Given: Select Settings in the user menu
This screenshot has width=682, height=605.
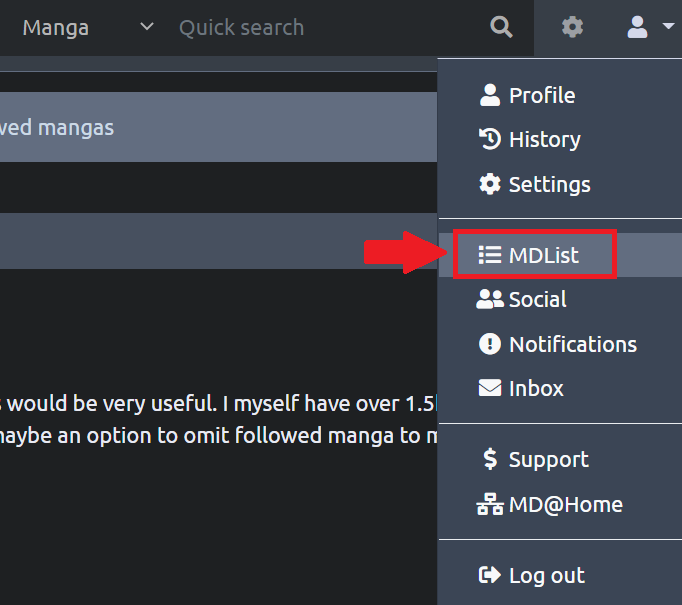Looking at the screenshot, I should pos(549,184).
